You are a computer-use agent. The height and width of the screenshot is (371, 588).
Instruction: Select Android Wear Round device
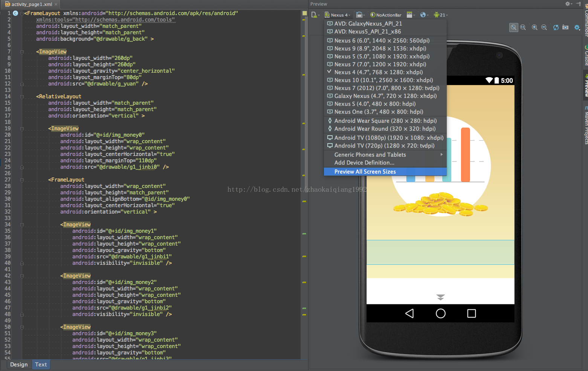(x=385, y=129)
